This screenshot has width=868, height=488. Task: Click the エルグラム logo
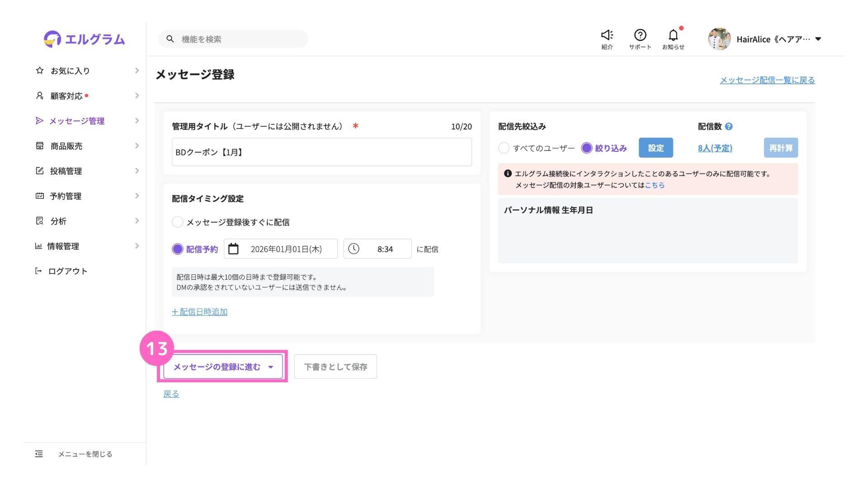[x=84, y=39]
